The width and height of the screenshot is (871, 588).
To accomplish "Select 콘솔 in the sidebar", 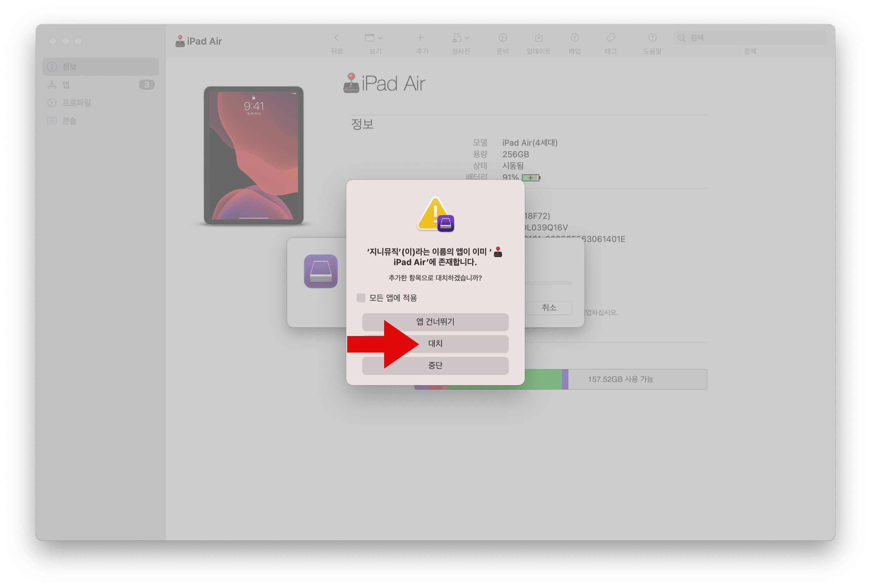I will click(x=101, y=121).
